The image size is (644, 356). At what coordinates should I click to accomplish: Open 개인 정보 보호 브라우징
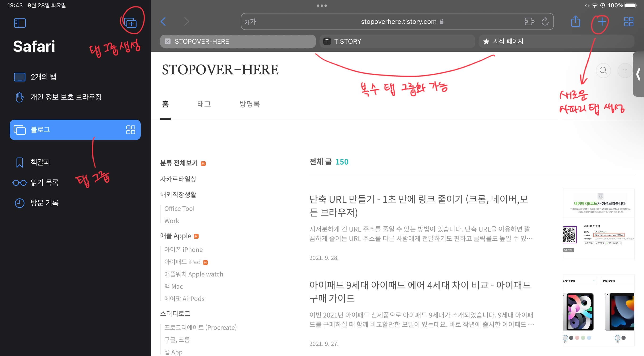(75, 97)
